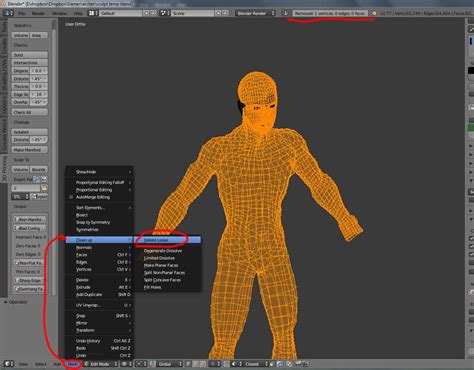Click the Volume button under Statistics
474x370 pixels.
(x=21, y=35)
